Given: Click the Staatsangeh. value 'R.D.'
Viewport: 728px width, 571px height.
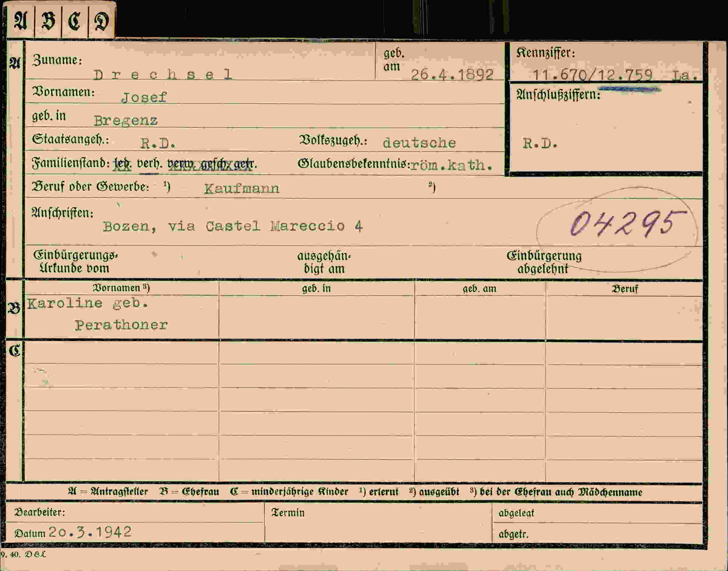Looking at the screenshot, I should tap(158, 143).
